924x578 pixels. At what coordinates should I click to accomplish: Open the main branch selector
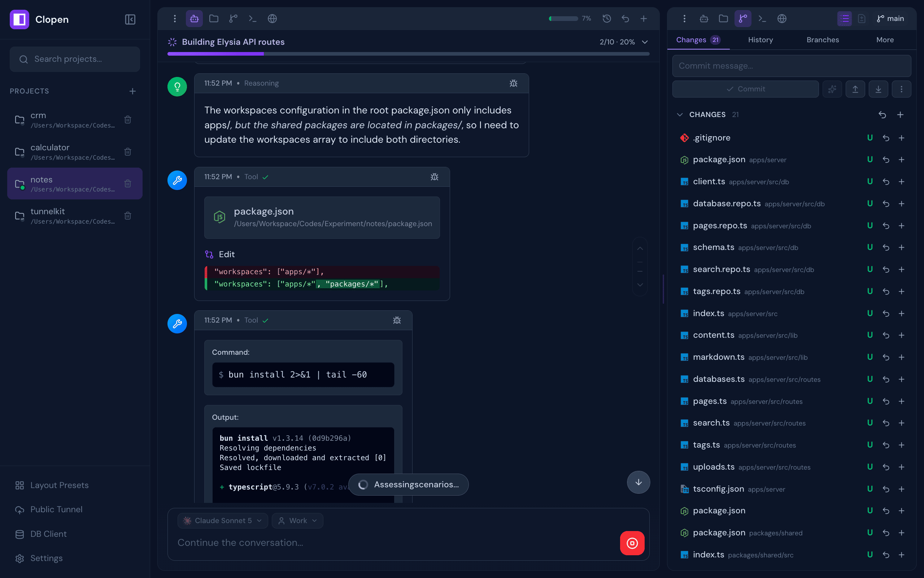(890, 18)
